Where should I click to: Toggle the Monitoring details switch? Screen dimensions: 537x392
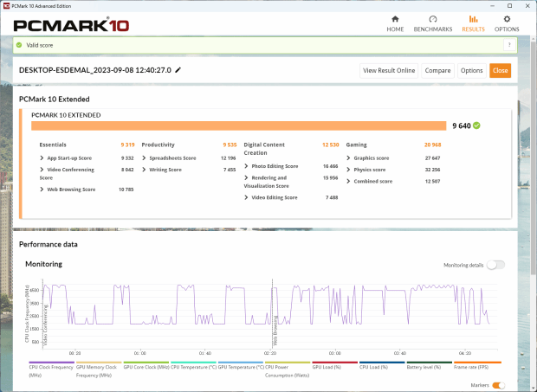coord(495,265)
